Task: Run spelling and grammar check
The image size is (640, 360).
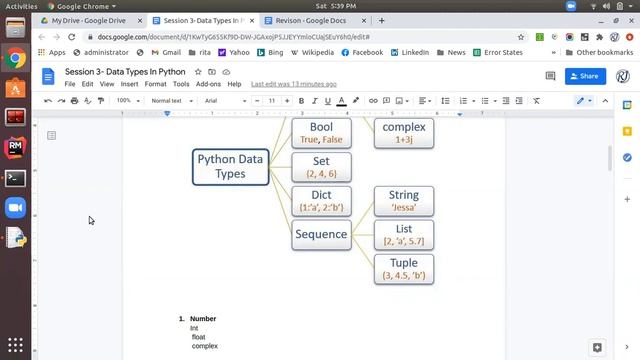Action: (x=87, y=101)
